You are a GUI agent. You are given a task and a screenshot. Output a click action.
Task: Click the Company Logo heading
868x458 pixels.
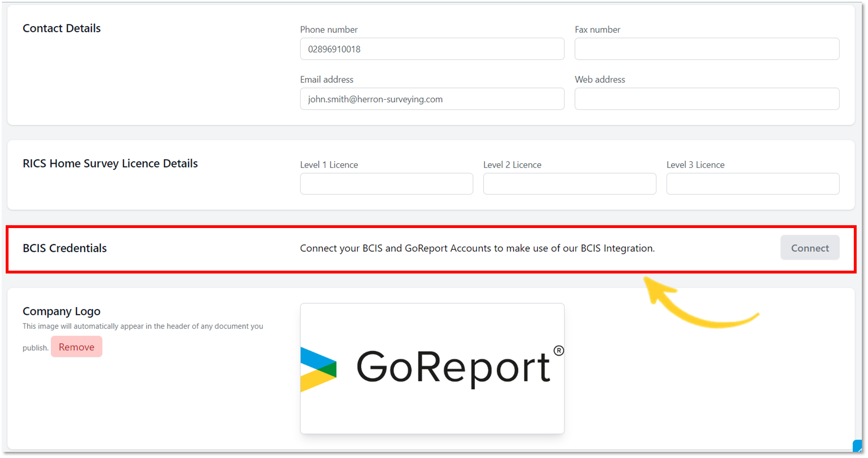(62, 311)
